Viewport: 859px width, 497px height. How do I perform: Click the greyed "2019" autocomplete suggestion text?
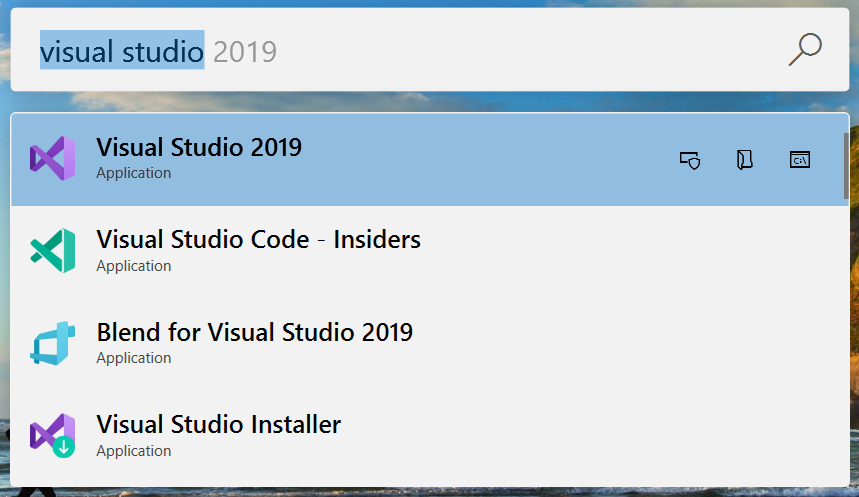point(245,51)
